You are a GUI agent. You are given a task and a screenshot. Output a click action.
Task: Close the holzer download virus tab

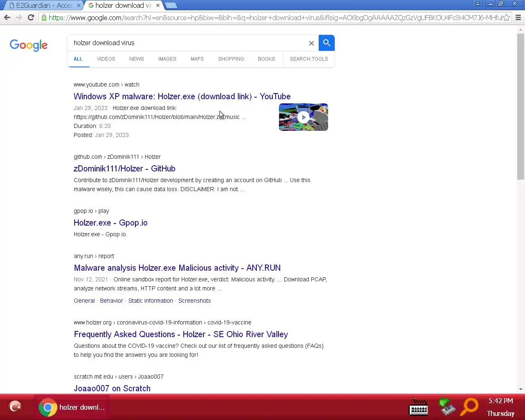[x=158, y=5]
